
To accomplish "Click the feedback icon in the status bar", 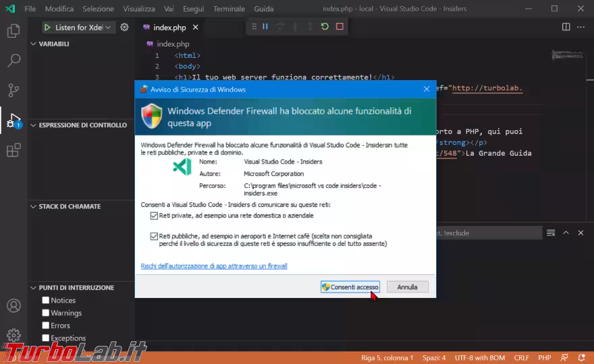I will [x=564, y=357].
